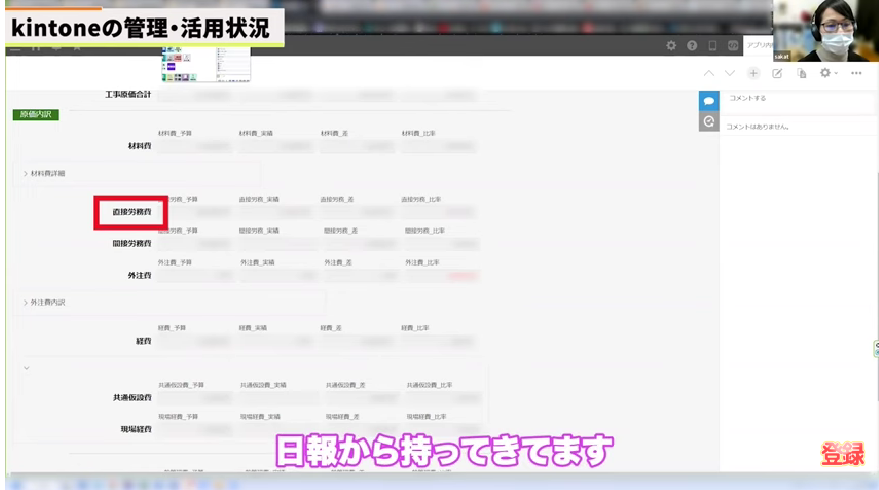Click the 外注費_差 field value
The height and width of the screenshot is (490, 879).
(362, 276)
